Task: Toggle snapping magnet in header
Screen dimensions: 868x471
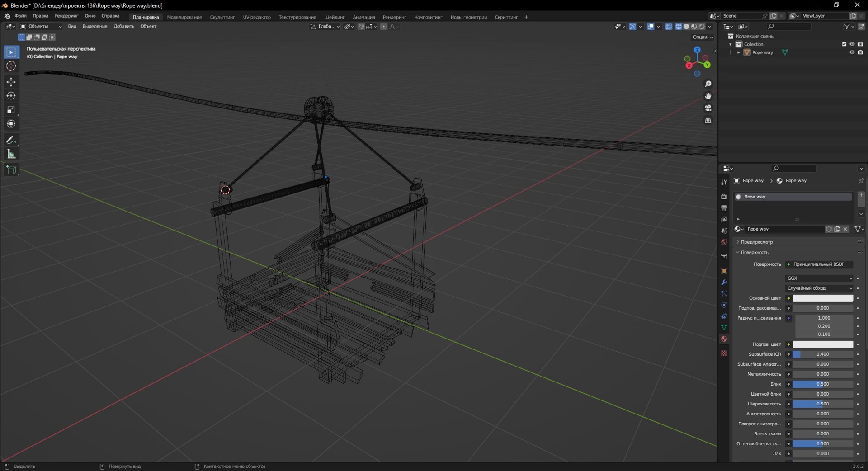Action: click(x=361, y=27)
